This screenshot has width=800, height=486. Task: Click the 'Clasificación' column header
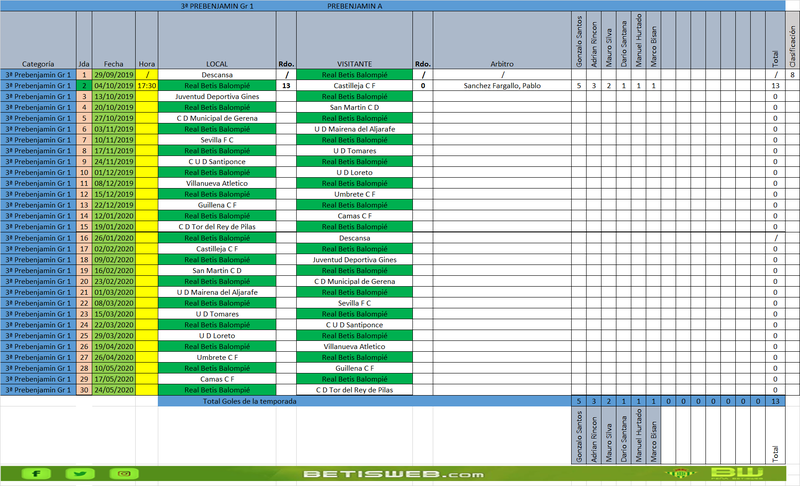tap(792, 40)
